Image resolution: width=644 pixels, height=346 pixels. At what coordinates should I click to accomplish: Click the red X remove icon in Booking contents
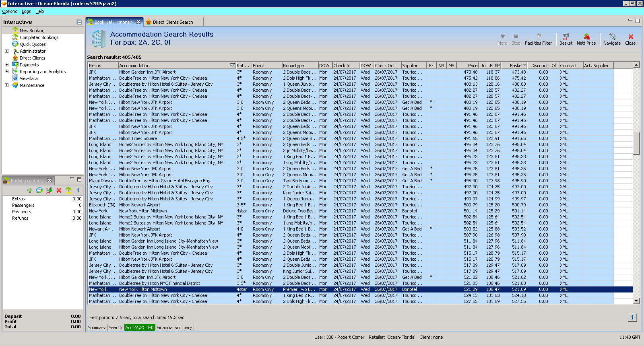pyautogui.click(x=59, y=190)
